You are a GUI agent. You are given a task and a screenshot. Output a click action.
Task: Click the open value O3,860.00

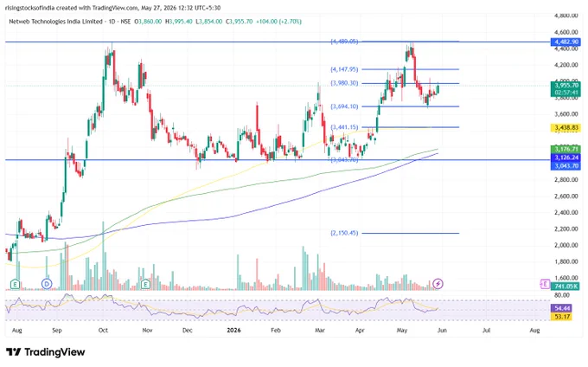pyautogui.click(x=148, y=22)
